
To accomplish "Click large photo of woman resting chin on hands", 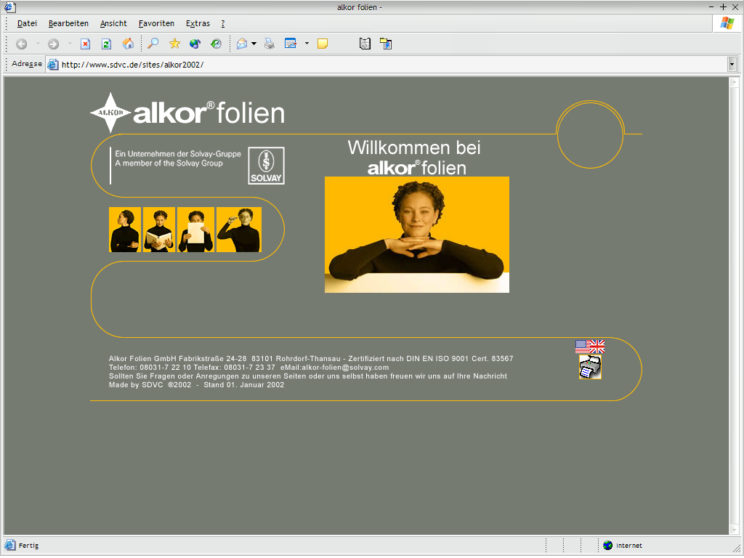I will pos(417,234).
